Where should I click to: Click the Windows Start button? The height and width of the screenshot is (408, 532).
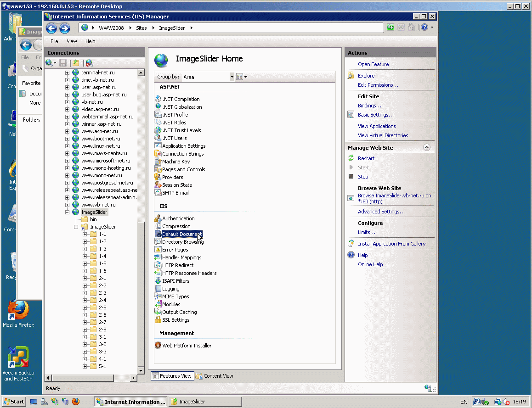click(x=14, y=402)
